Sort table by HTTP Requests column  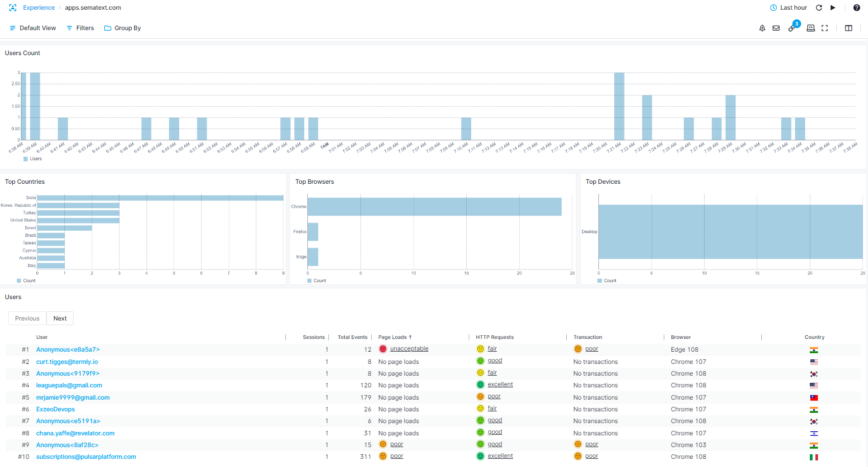(x=495, y=337)
